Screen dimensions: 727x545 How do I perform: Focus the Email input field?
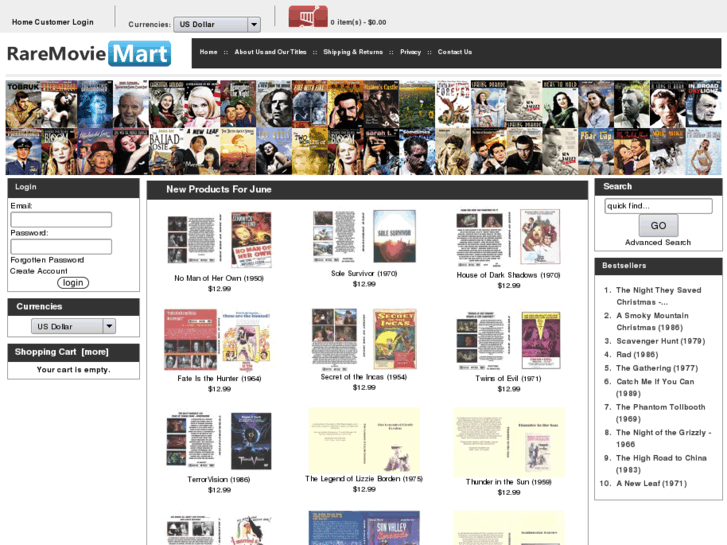[x=61, y=219]
